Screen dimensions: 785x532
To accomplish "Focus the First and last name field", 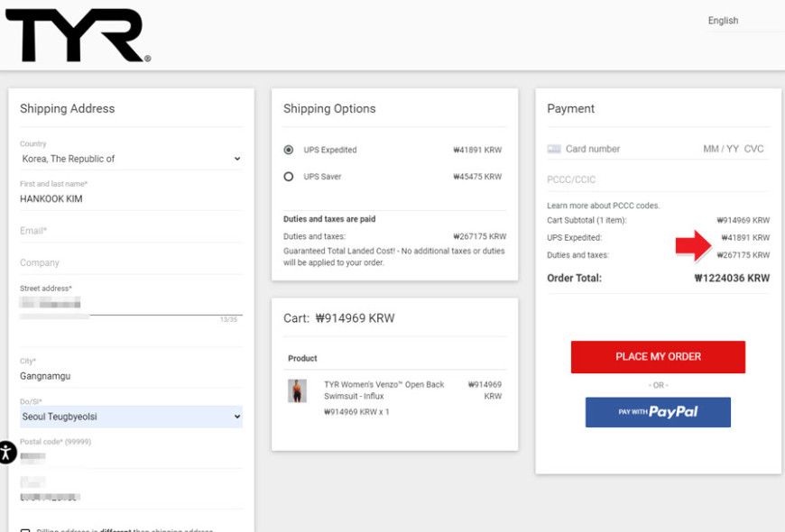I will (x=131, y=198).
